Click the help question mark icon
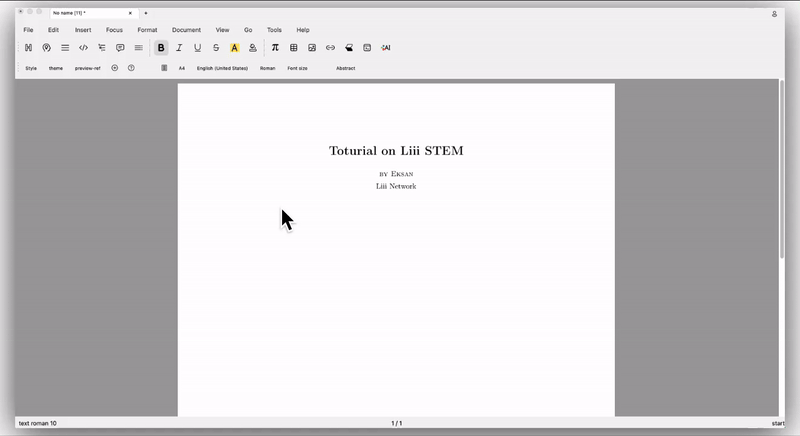 pyautogui.click(x=131, y=68)
